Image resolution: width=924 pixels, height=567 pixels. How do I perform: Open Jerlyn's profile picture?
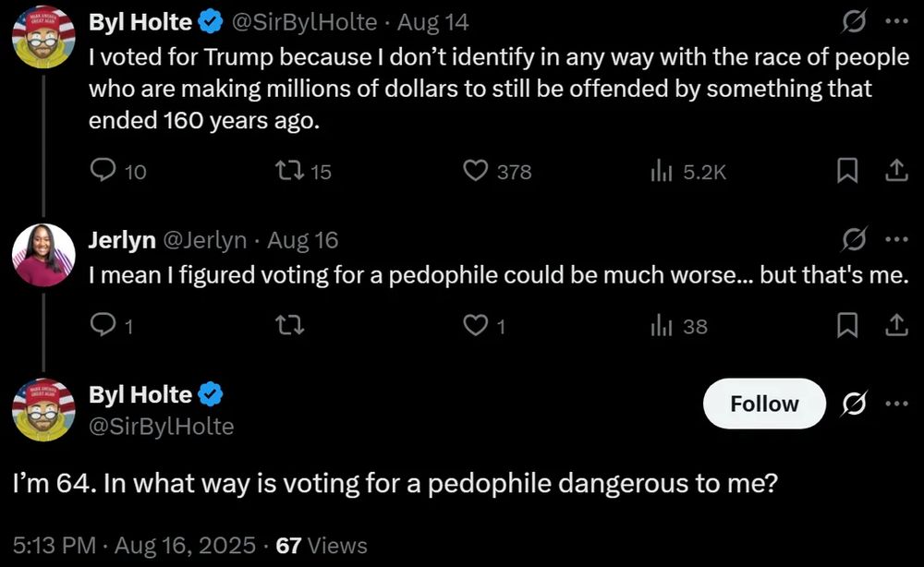coord(43,256)
